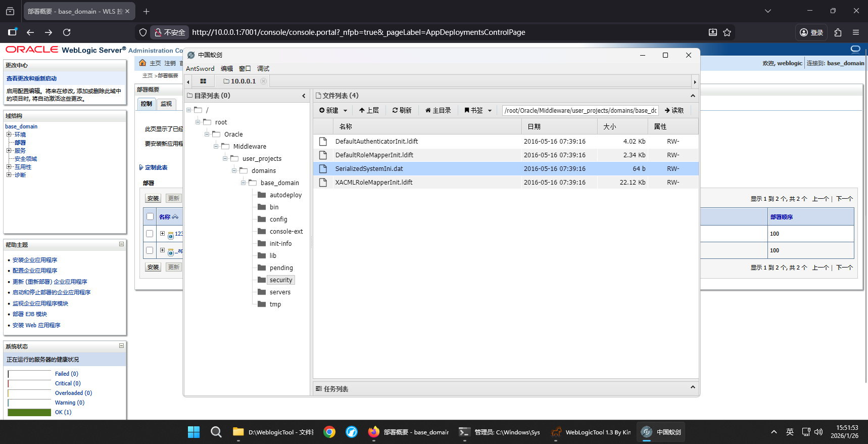
Task: Check the select-all checkbox in deployments table
Action: 150,216
